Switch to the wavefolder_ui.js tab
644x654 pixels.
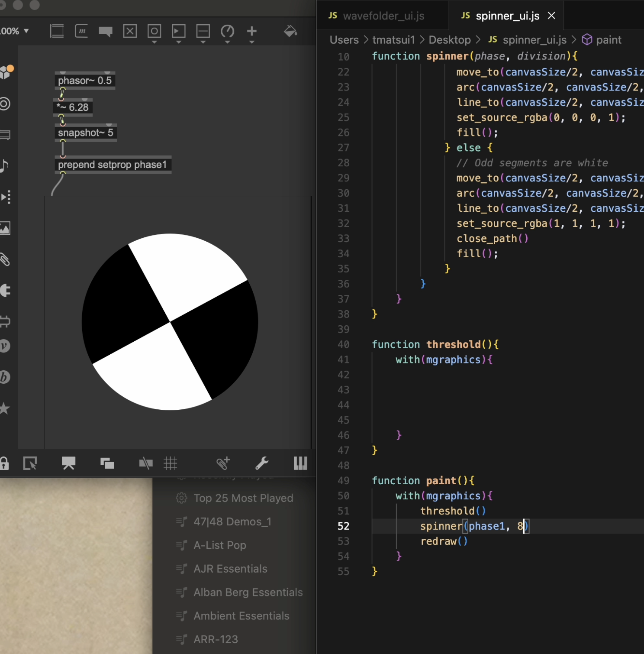coord(383,16)
